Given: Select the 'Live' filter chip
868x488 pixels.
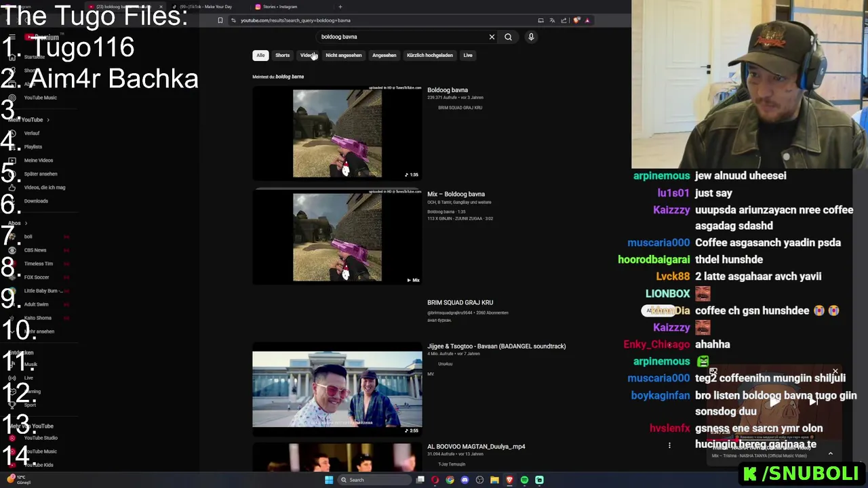Looking at the screenshot, I should pos(468,55).
